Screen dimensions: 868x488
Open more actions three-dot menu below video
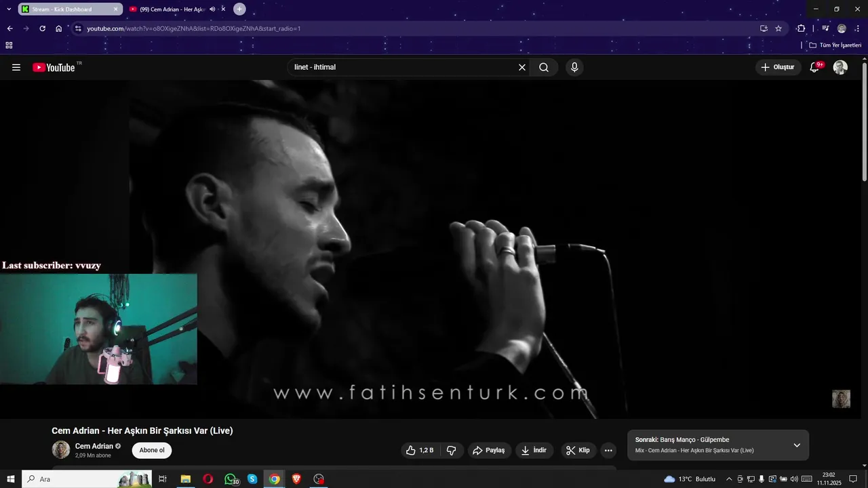pos(608,450)
